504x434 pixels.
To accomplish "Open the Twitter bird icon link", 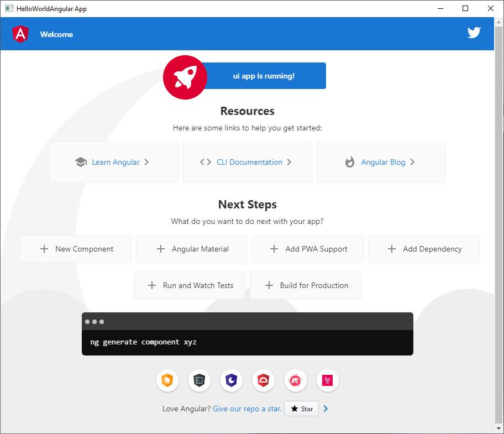I will tap(474, 33).
